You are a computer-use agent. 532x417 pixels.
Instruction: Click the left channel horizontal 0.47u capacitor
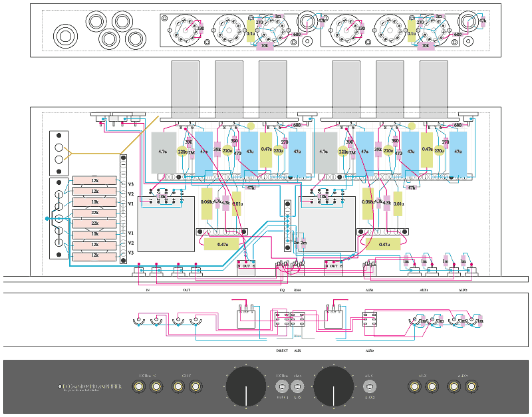click(223, 244)
